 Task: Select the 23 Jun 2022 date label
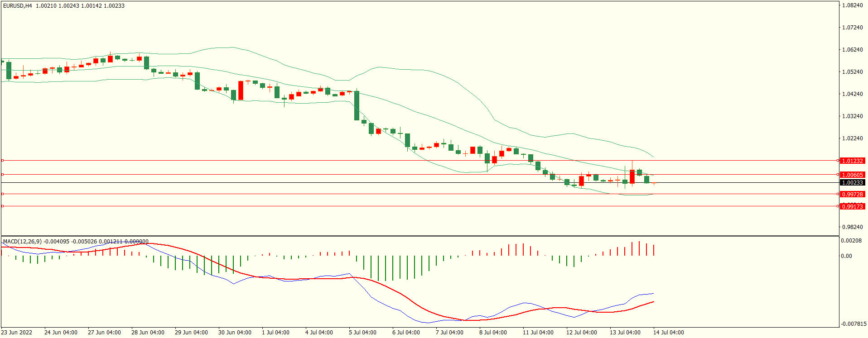point(17,333)
